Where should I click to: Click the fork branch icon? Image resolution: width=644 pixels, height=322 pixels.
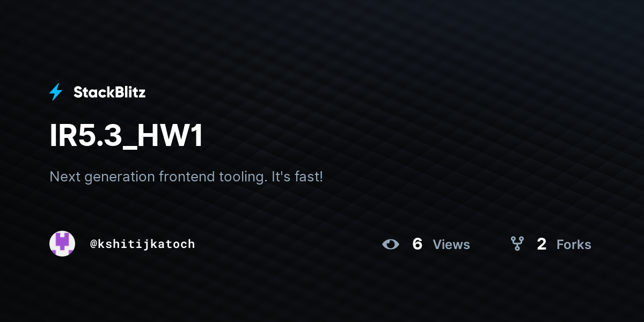(517, 244)
